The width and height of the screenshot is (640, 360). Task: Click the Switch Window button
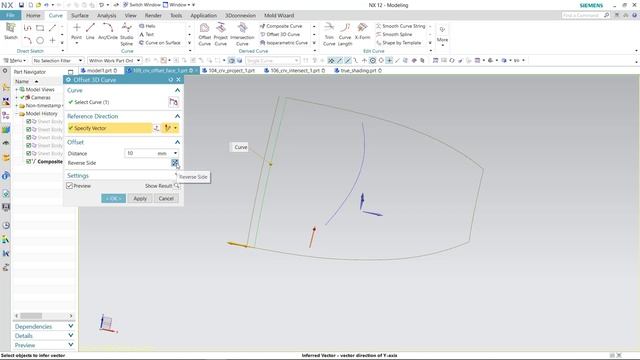(x=141, y=5)
